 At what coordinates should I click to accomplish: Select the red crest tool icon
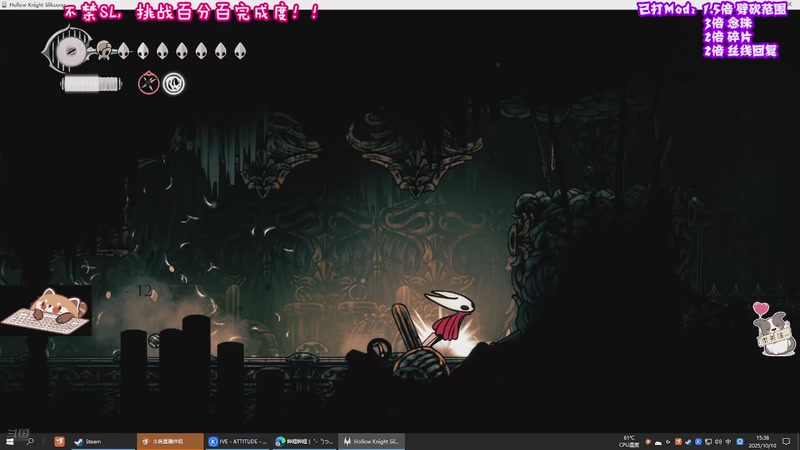(x=148, y=83)
